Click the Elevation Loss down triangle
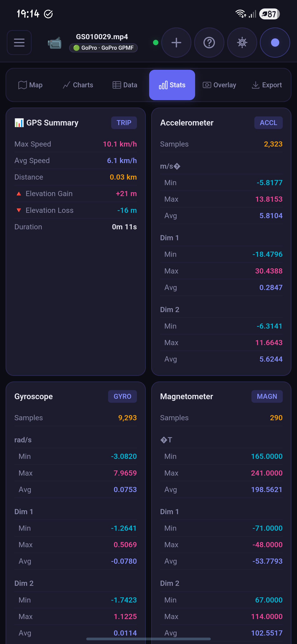This screenshot has width=297, height=644. (x=19, y=210)
